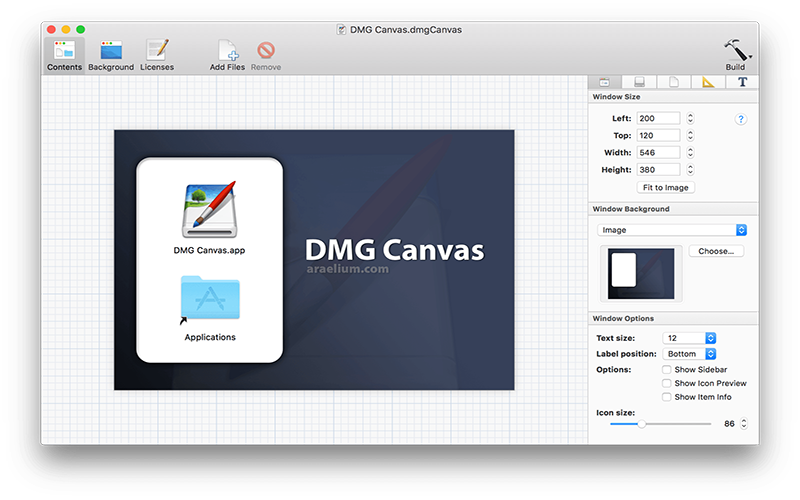Screen dimensions: 800x500
Task: Click the Build hammer icon
Action: [x=735, y=50]
